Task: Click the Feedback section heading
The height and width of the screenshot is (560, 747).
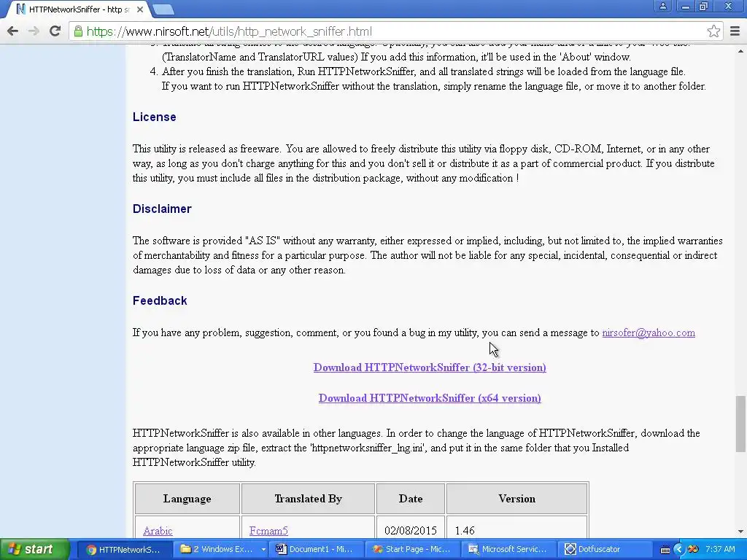Action: tap(160, 301)
